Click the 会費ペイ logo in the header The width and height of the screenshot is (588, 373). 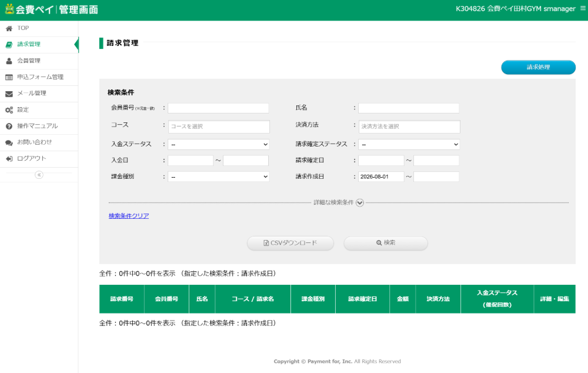point(51,9)
